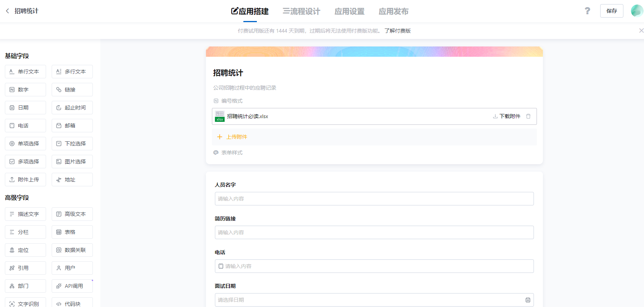Click the 招聘统计必读.xlsx file name

pos(247,116)
